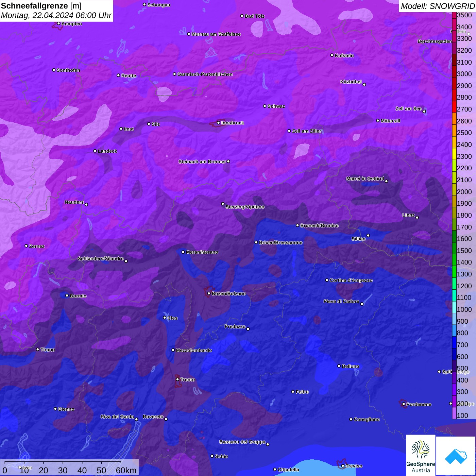Click the Bad Tölz label
The width and height of the screenshot is (476, 476).
255,16
